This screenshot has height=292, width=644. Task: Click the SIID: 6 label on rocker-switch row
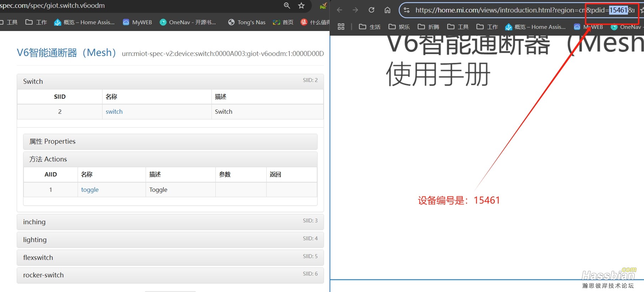310,274
